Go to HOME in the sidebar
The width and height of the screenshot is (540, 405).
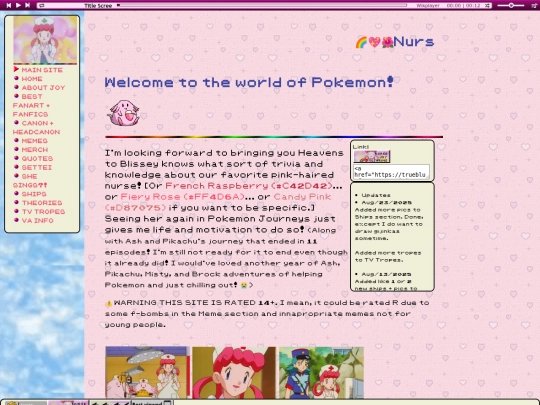coord(32,79)
